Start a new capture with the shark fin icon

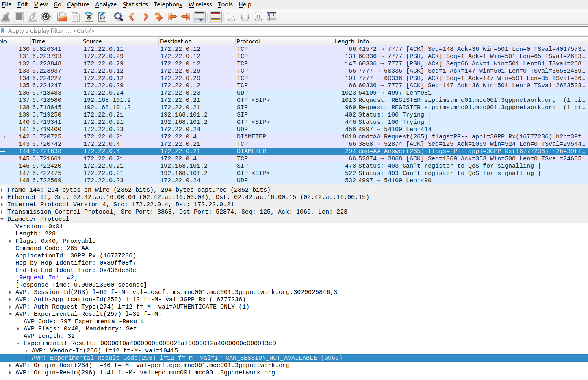tap(6, 17)
